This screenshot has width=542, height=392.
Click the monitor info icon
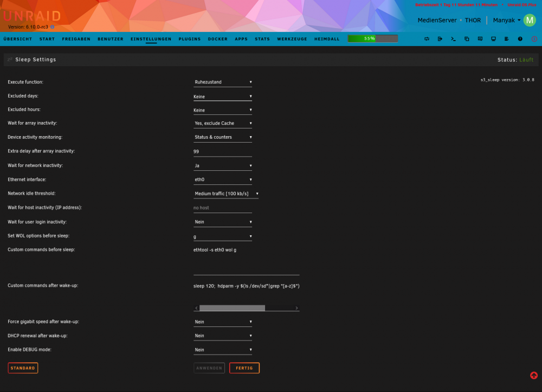[493, 39]
